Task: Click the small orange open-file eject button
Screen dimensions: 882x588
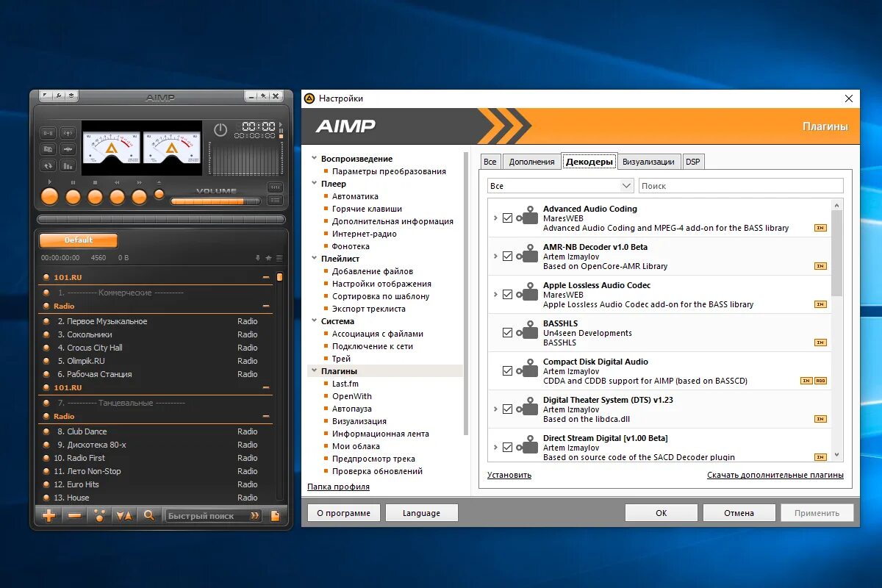Action: [159, 194]
